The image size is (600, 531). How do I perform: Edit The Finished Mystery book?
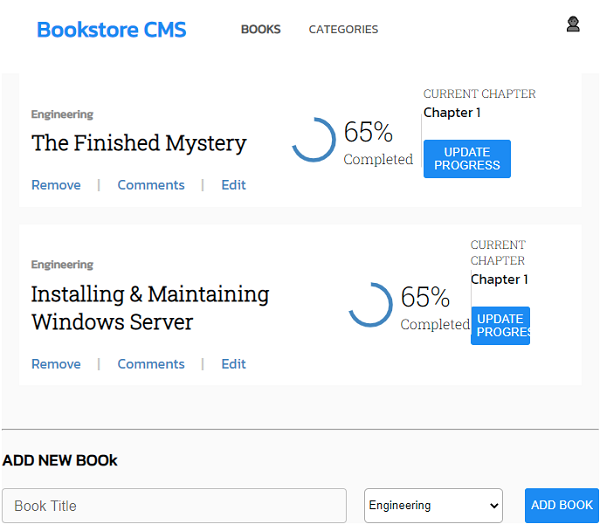[233, 185]
